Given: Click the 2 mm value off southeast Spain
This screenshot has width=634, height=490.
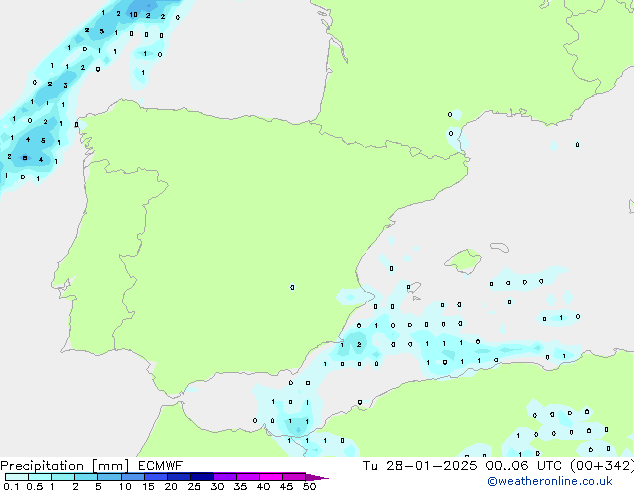Looking at the screenshot, I should pyautogui.click(x=359, y=344).
